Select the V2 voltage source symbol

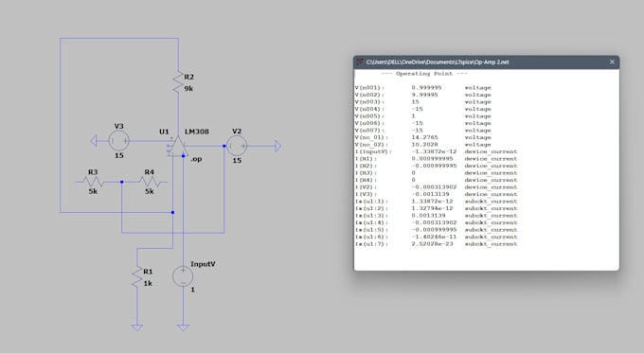coord(237,146)
